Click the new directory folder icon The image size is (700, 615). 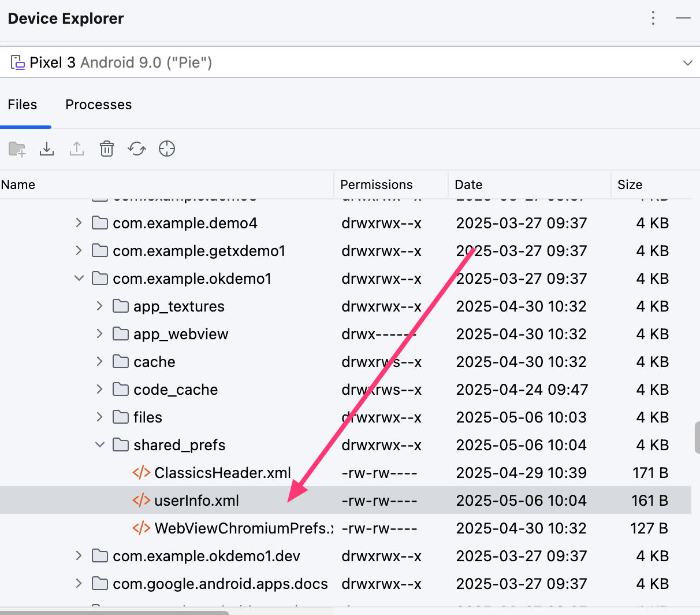(x=17, y=149)
